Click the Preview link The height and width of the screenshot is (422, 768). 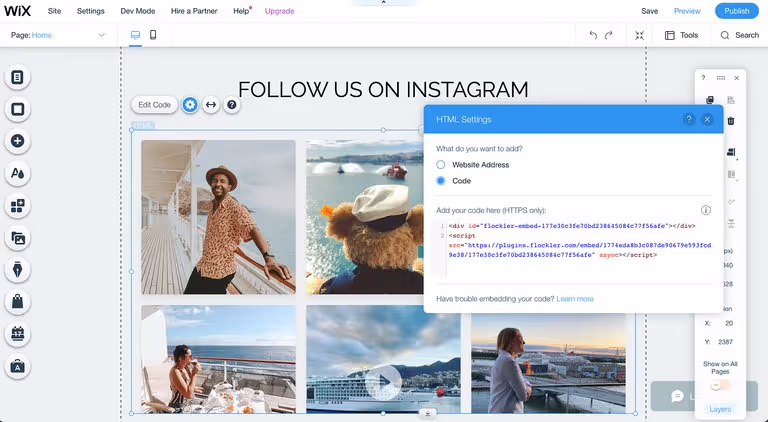[x=687, y=11]
